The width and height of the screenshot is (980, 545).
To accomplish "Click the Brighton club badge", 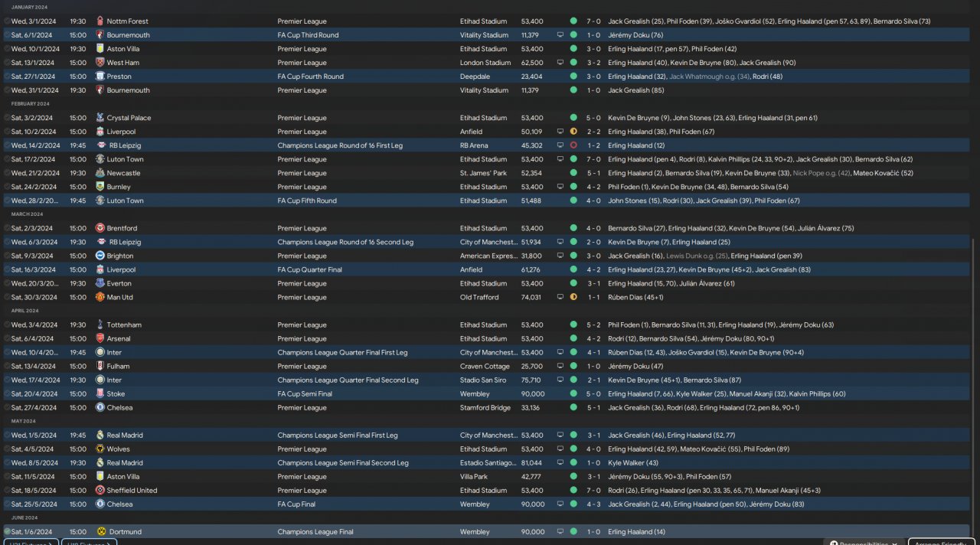I will (x=100, y=256).
